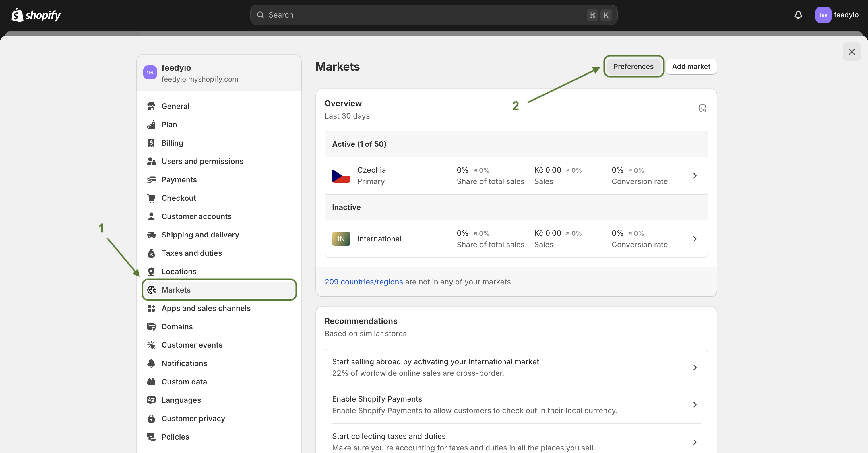Click Start collecting taxes and duties text
The height and width of the screenshot is (453, 868).
389,436
